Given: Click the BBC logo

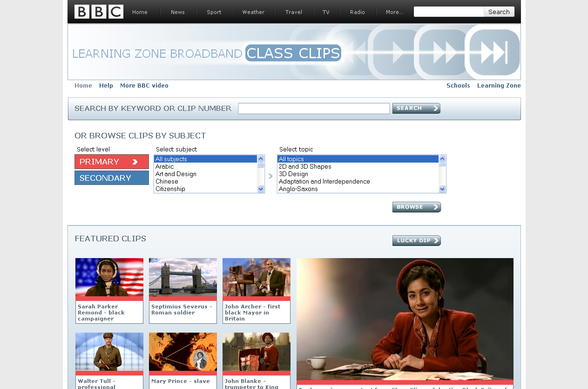Looking at the screenshot, I should click(x=99, y=12).
